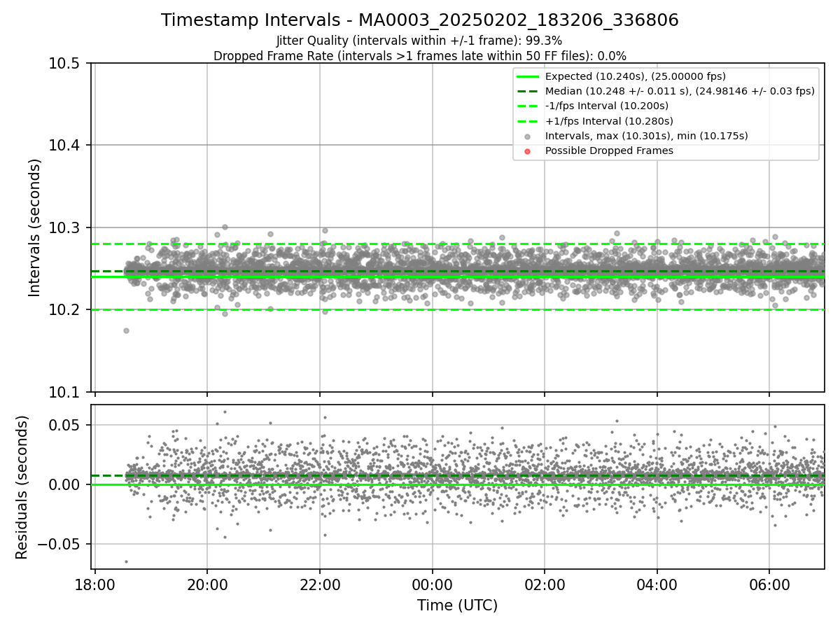
Task: Click the lowest residual point near −0.065
Action: pyautogui.click(x=126, y=561)
